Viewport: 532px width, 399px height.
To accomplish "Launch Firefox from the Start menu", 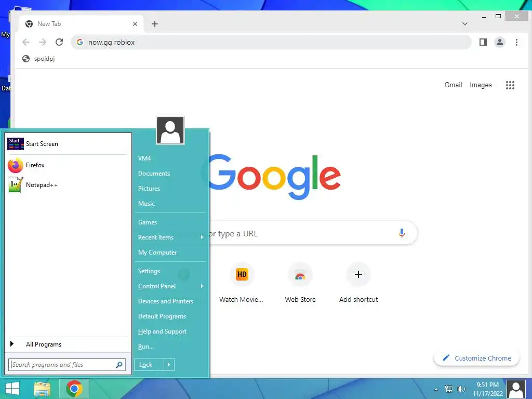I will click(67, 165).
